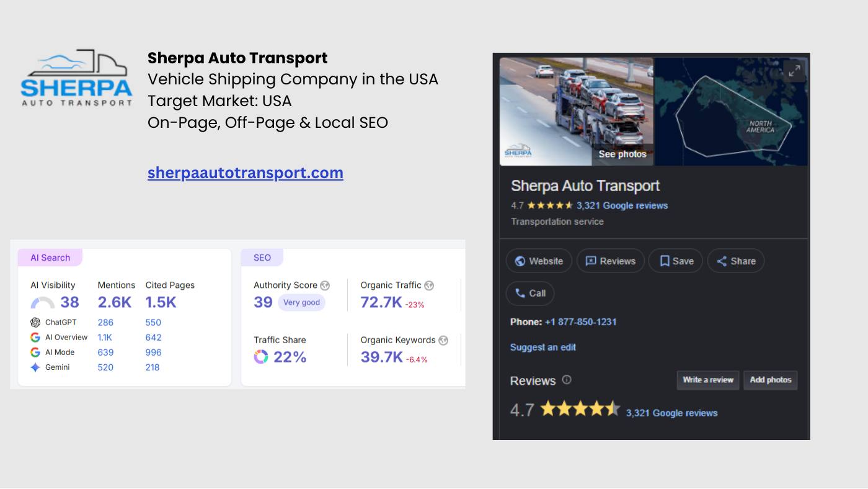Viewport: 868px width, 489px height.
Task: Click AI Mode mentions value 639
Action: (x=105, y=352)
